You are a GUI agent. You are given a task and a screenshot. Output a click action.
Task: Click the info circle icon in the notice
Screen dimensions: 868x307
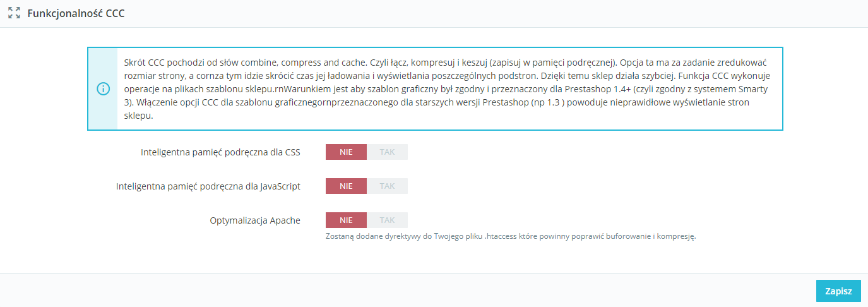tap(102, 89)
